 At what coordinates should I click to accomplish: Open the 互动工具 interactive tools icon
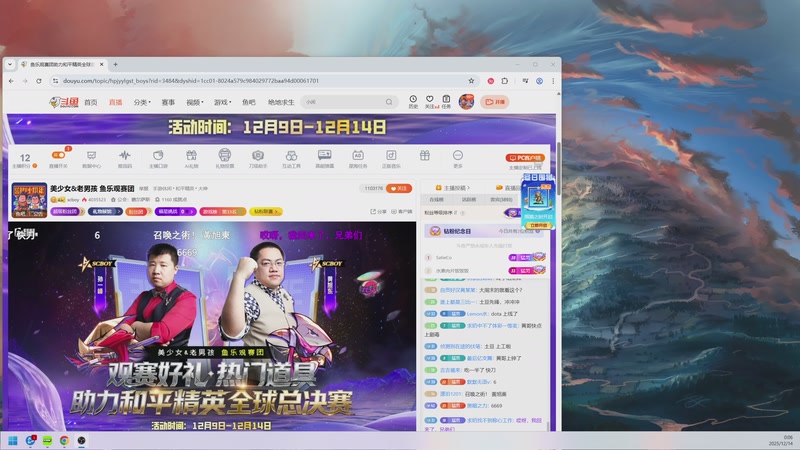click(x=291, y=155)
